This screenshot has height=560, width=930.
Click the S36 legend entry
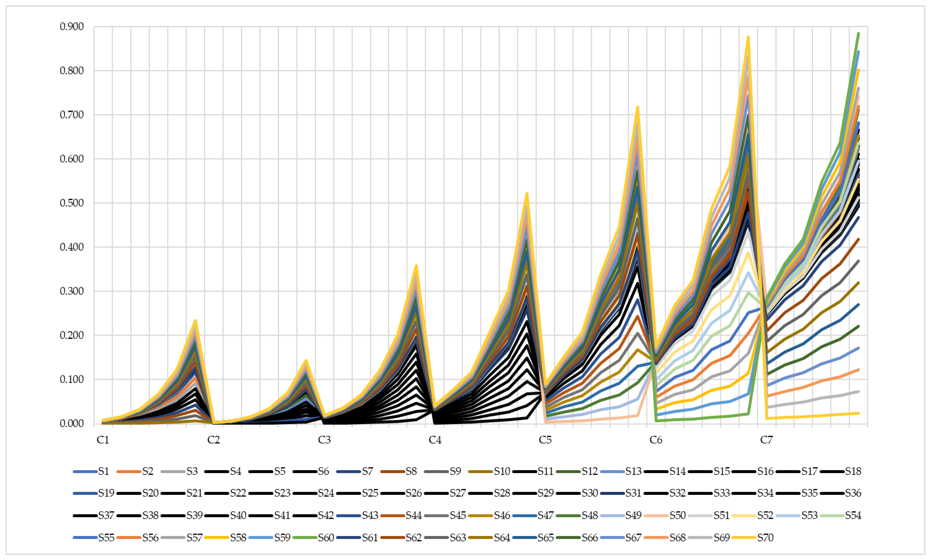[853, 493]
